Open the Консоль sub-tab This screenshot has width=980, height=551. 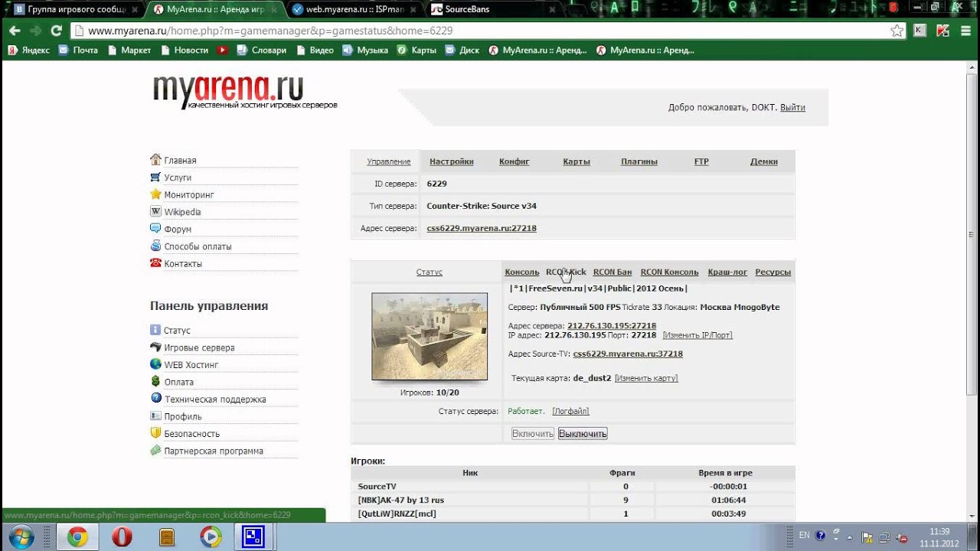click(522, 272)
